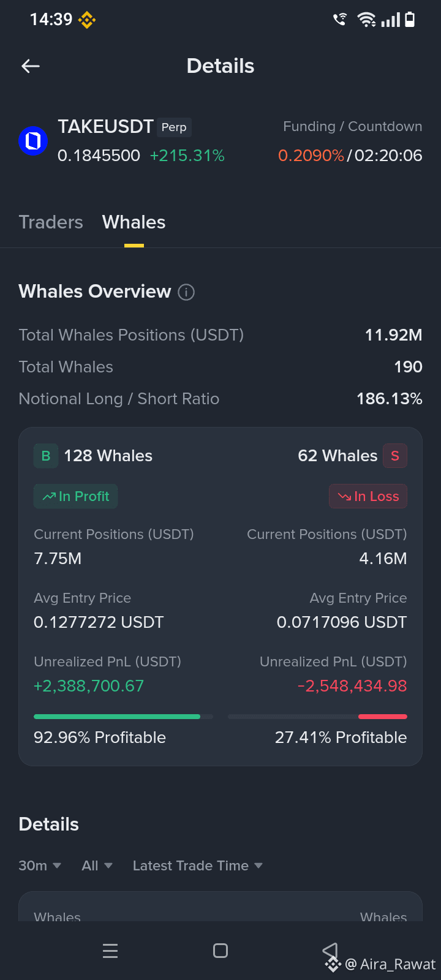Viewport: 441px width, 980px height.
Task: Tap the In Loss tag
Action: (368, 496)
